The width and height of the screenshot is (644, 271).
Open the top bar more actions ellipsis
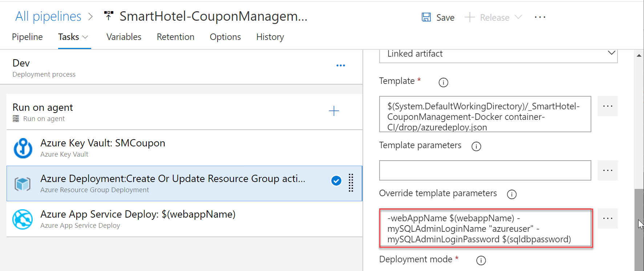[x=540, y=17]
